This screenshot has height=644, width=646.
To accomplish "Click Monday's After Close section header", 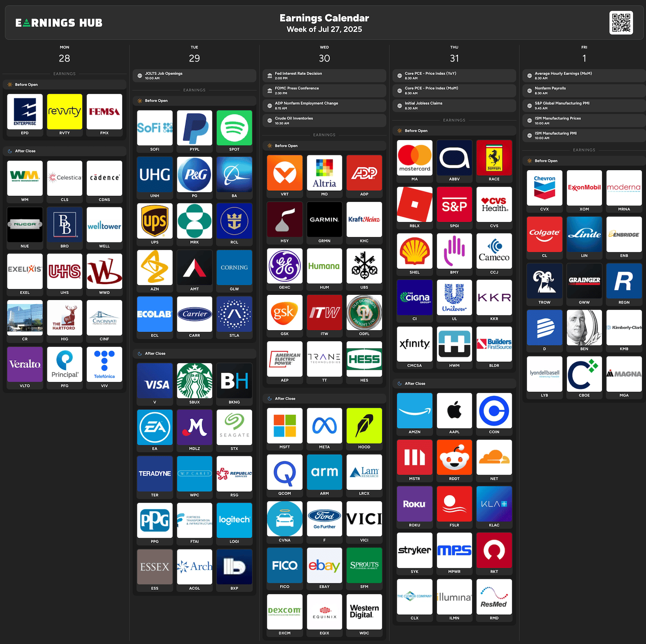I will pos(64,151).
